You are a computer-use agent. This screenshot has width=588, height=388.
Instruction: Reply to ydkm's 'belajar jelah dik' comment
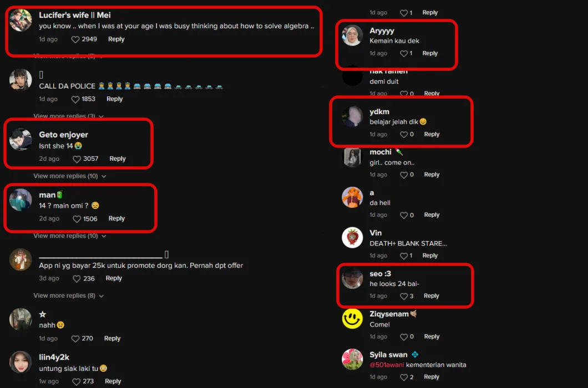[432, 134]
